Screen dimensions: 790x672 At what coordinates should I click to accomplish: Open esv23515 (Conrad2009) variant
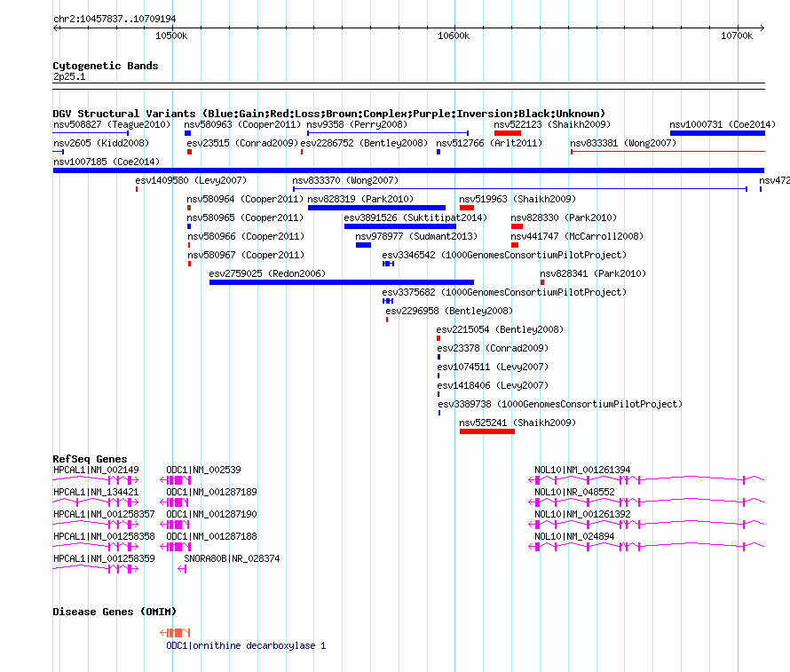[242, 143]
